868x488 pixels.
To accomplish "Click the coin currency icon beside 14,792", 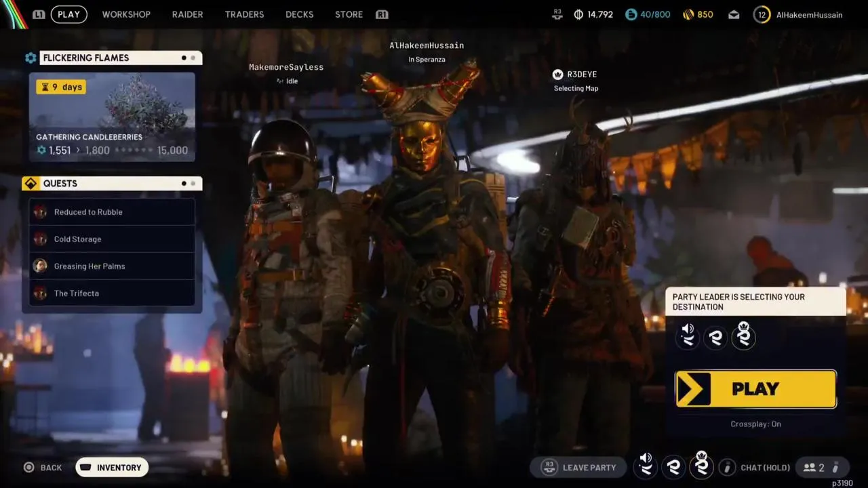I will (x=578, y=14).
